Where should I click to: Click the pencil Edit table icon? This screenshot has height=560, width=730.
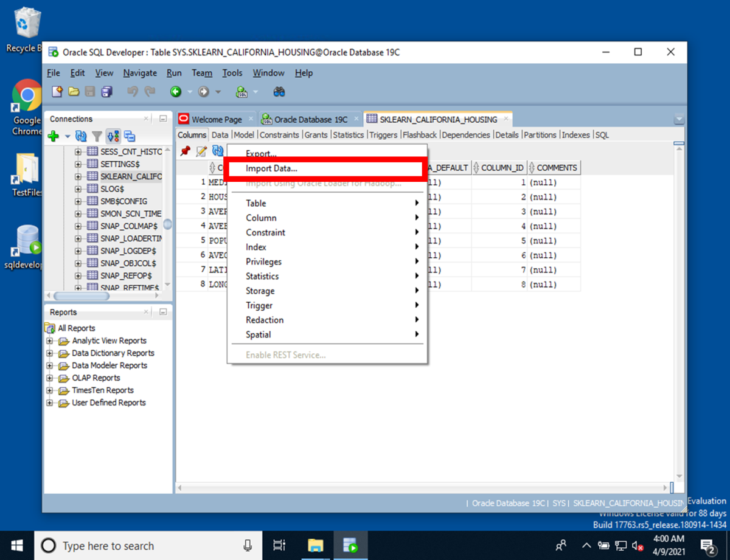pos(201,151)
